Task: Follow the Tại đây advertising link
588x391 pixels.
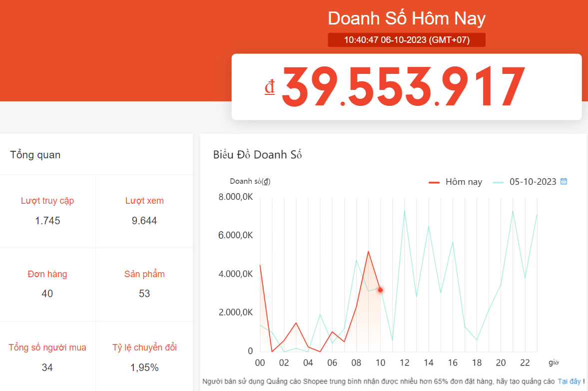Action: [569, 381]
